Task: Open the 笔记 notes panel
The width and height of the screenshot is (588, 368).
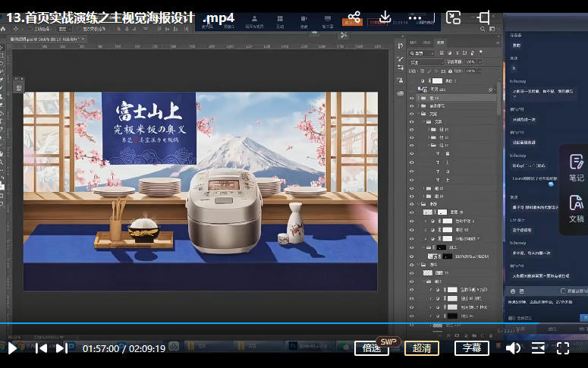Action: [x=576, y=167]
